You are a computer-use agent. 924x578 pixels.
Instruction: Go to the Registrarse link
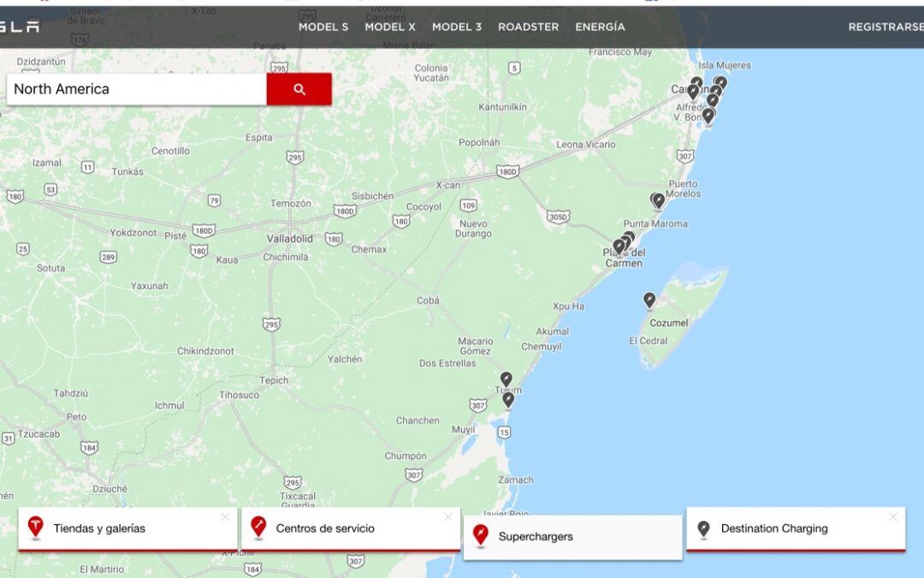click(885, 27)
